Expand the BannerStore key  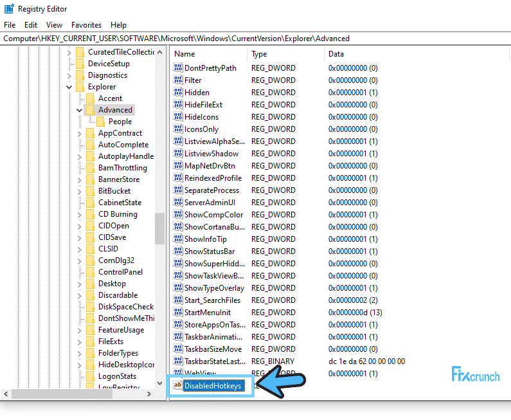pyautogui.click(x=79, y=179)
